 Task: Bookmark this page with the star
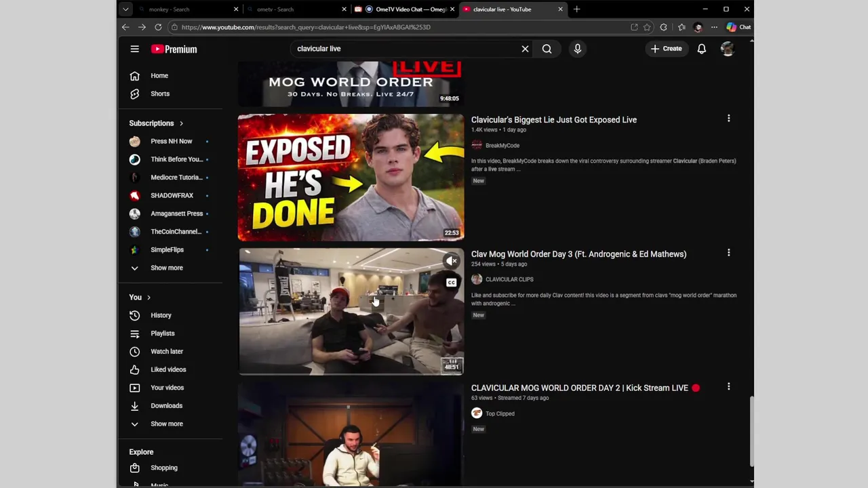click(x=647, y=27)
